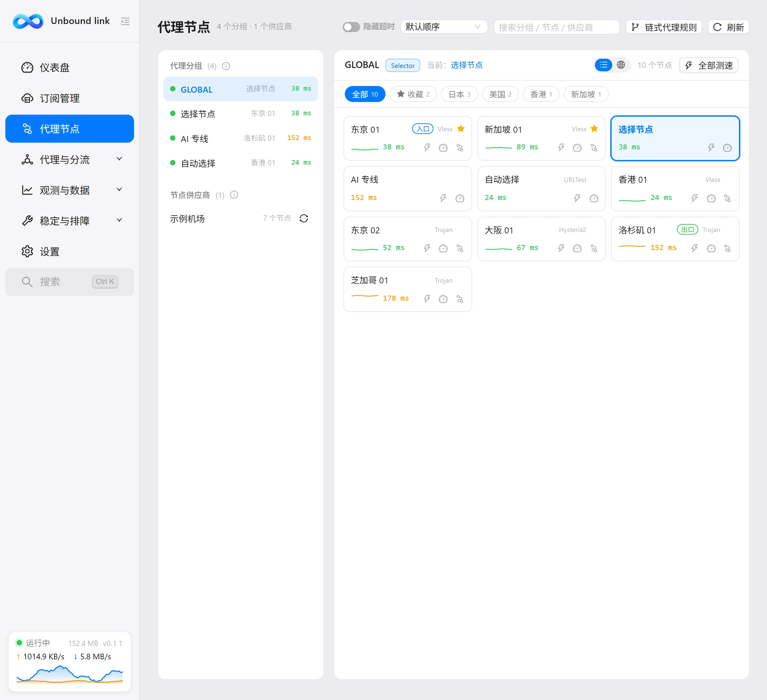Click chain icon on 大阪 01 card
Viewport: 767px width, 700px height.
pyautogui.click(x=594, y=248)
